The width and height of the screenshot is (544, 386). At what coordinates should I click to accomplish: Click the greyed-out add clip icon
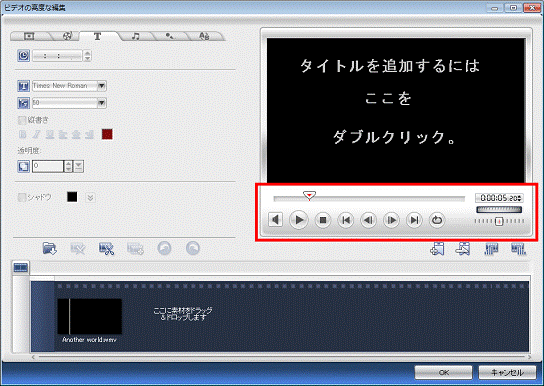135,248
